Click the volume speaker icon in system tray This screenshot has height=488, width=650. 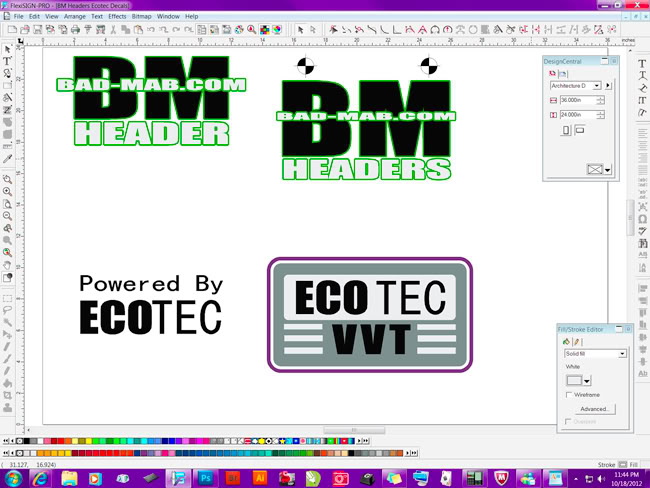601,479
